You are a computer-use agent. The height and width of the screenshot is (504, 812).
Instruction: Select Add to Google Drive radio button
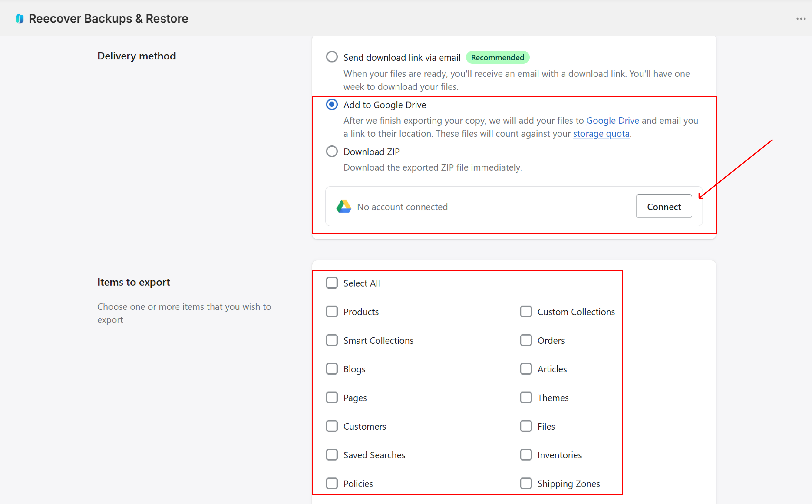332,105
